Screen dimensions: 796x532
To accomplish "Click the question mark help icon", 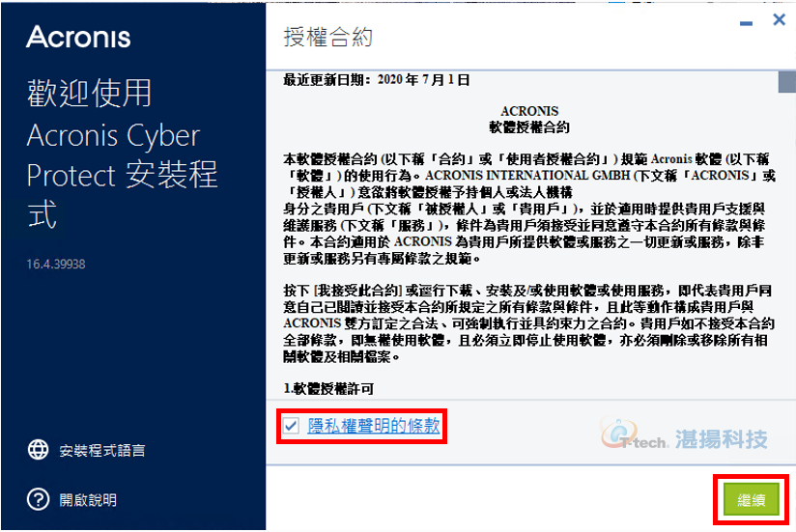I will (38, 499).
